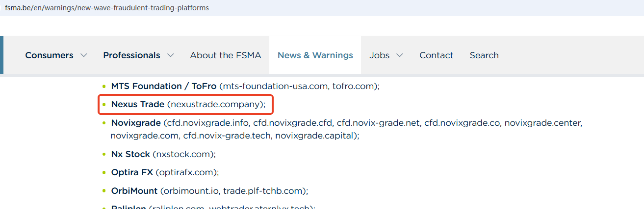Image resolution: width=644 pixels, height=209 pixels.
Task: Click the green bullet beside Nx Stock
Action: tap(104, 154)
